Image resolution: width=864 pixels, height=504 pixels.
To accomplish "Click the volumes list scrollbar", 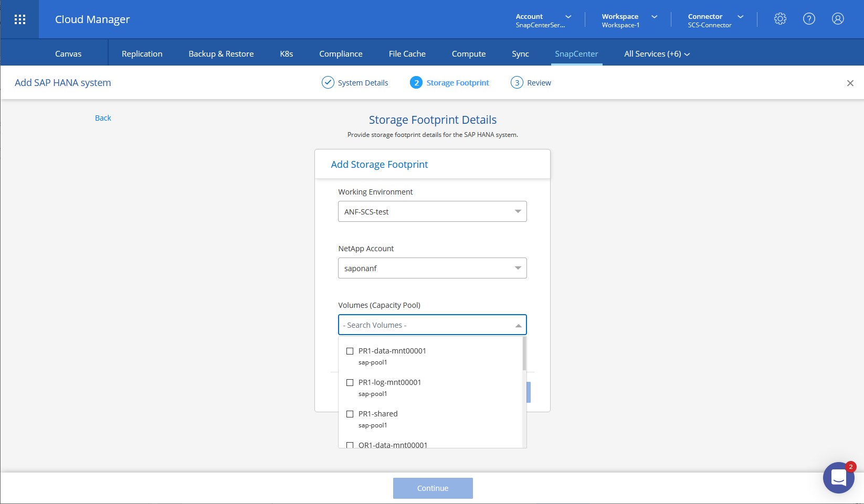I will (524, 354).
